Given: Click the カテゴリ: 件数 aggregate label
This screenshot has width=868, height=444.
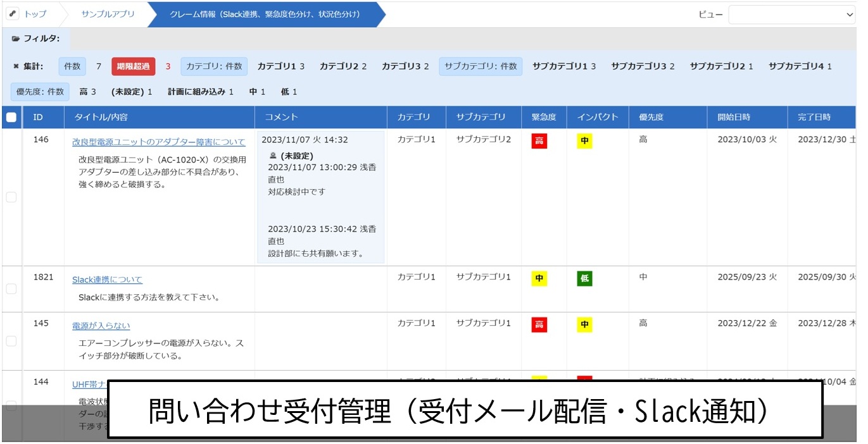Looking at the screenshot, I should click(x=215, y=66).
